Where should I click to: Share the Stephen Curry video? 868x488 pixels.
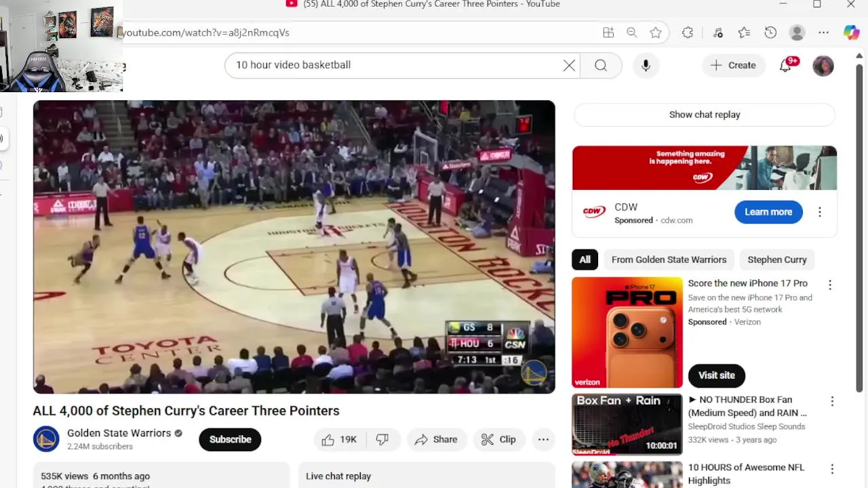[x=437, y=439]
